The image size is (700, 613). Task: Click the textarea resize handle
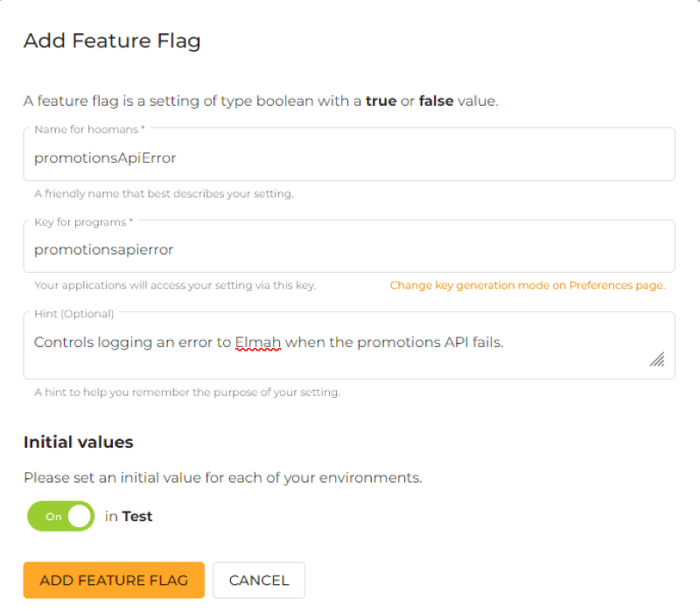[657, 359]
